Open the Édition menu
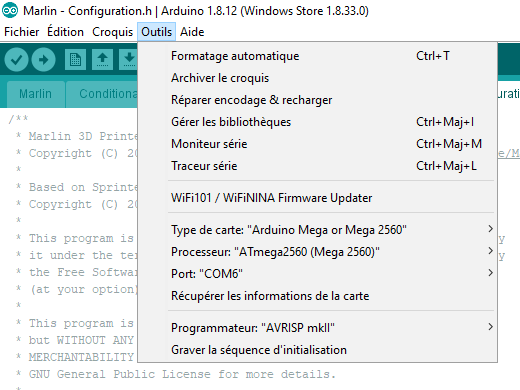The image size is (520, 390). click(65, 32)
